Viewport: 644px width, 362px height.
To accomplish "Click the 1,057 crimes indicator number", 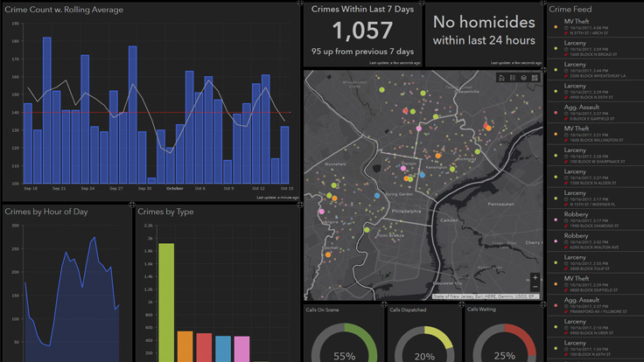I will 362,31.
